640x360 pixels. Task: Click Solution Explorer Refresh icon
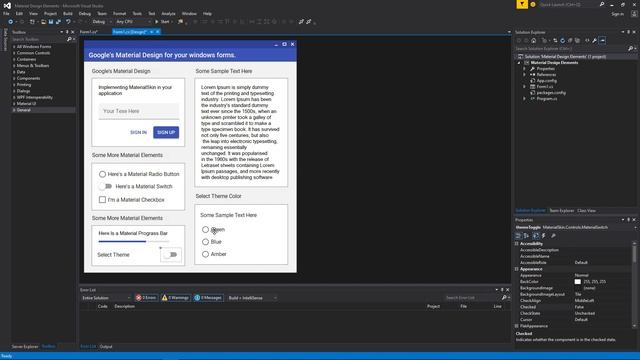[x=562, y=40]
